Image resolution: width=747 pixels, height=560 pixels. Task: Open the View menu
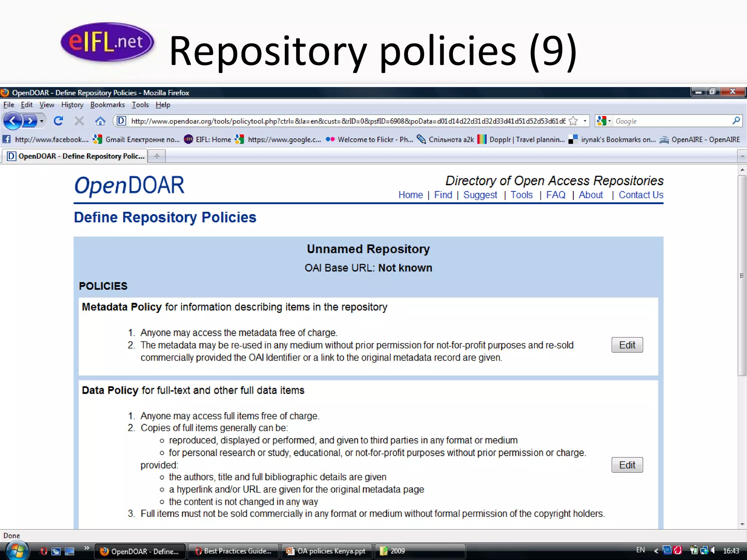(x=47, y=105)
